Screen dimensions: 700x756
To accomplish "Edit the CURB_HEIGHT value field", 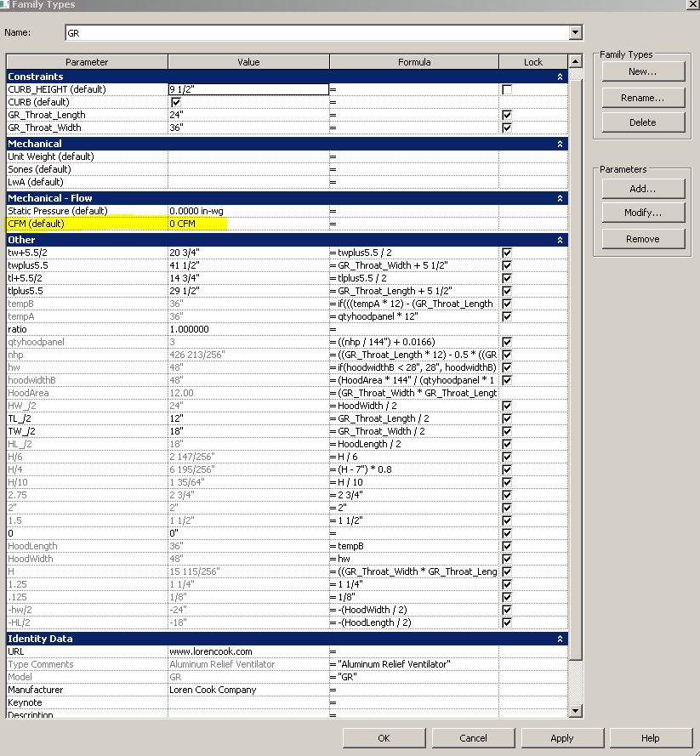I will (247, 88).
